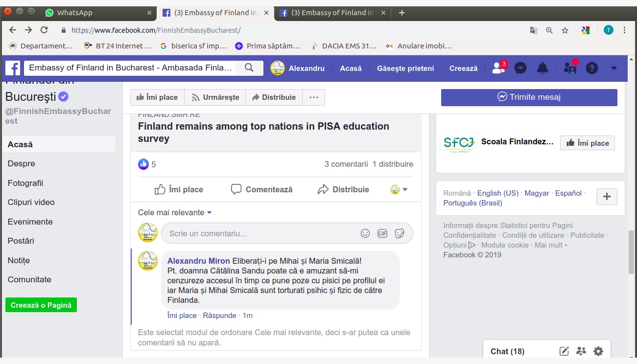637x364 pixels.
Task: Click the search magnifier button in Facebook header
Action: coord(249,68)
